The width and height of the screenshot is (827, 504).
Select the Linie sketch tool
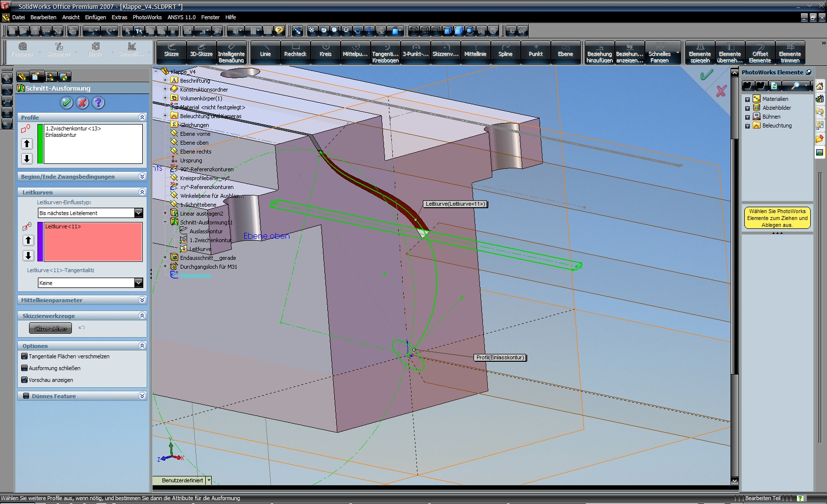[265, 53]
